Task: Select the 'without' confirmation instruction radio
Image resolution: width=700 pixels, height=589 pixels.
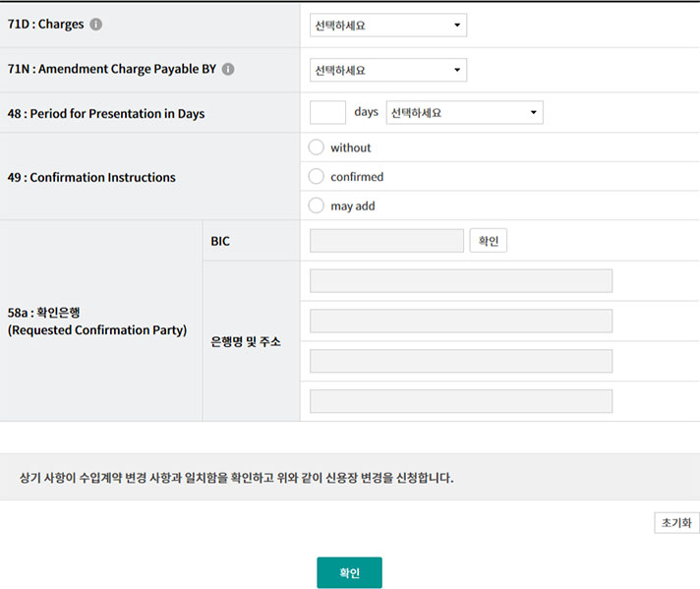Action: [x=316, y=147]
